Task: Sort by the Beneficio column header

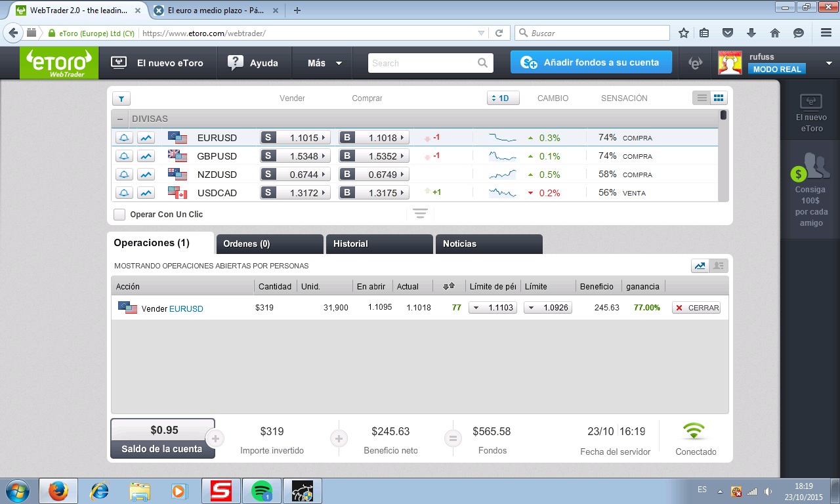Action: coord(597,286)
